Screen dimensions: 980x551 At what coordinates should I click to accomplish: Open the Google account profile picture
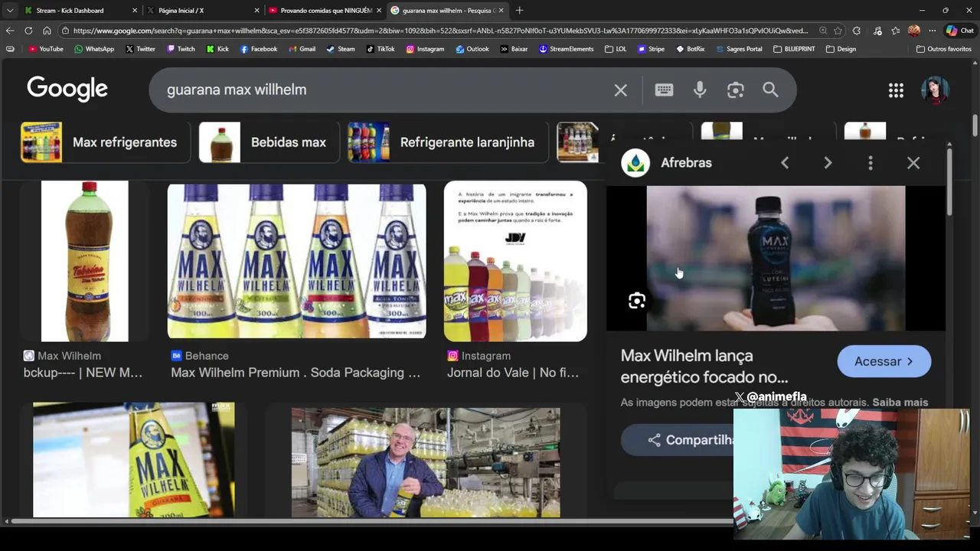(935, 90)
